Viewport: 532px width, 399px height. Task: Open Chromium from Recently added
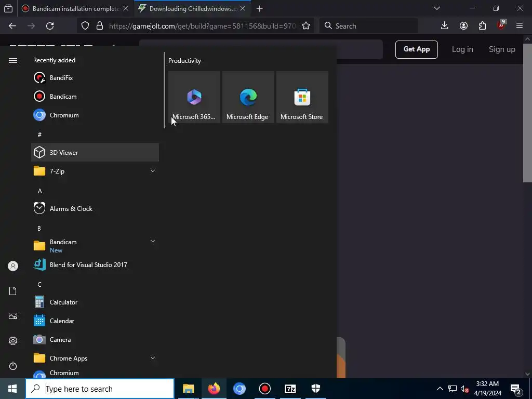95,115
